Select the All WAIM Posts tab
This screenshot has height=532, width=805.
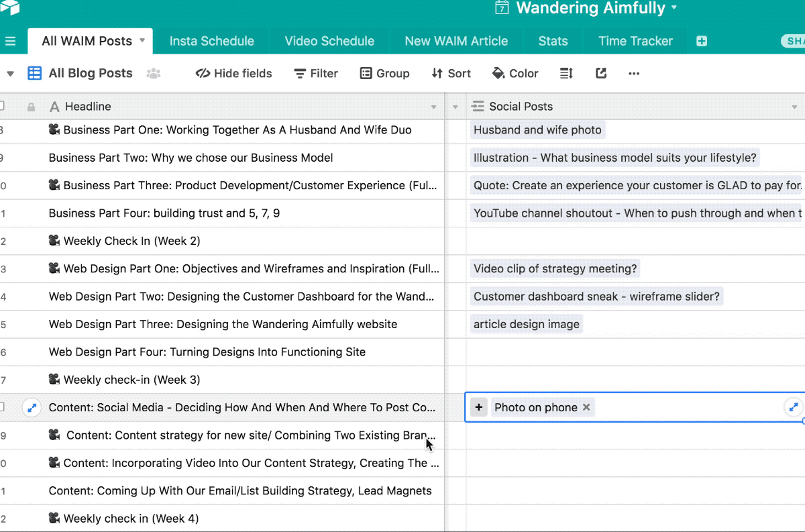[x=90, y=41]
